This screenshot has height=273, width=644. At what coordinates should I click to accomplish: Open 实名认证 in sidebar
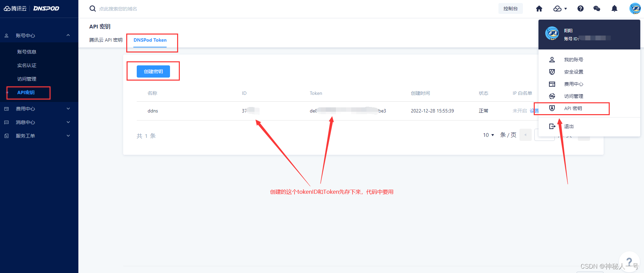coord(27,65)
